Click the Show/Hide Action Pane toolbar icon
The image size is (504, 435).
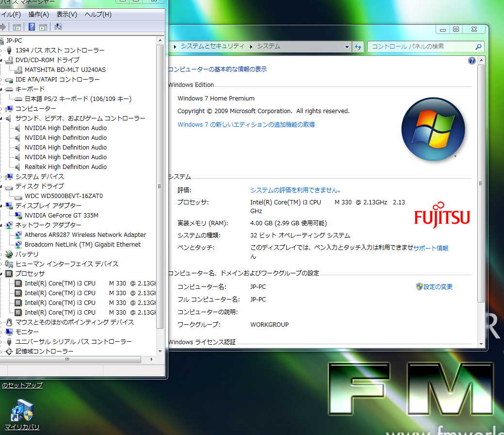[x=43, y=27]
